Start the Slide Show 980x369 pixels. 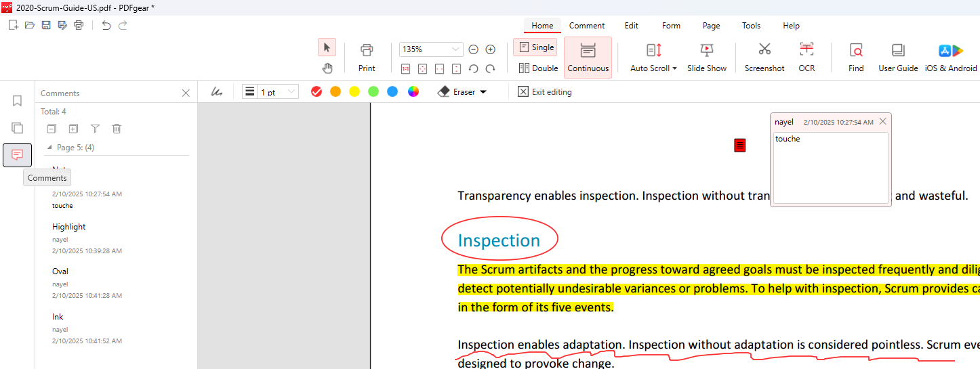706,57
